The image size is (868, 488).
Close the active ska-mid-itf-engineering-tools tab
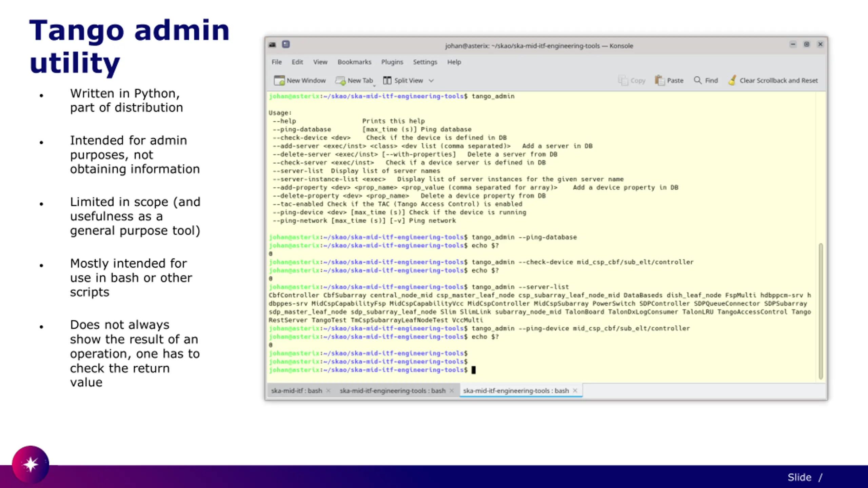point(575,391)
